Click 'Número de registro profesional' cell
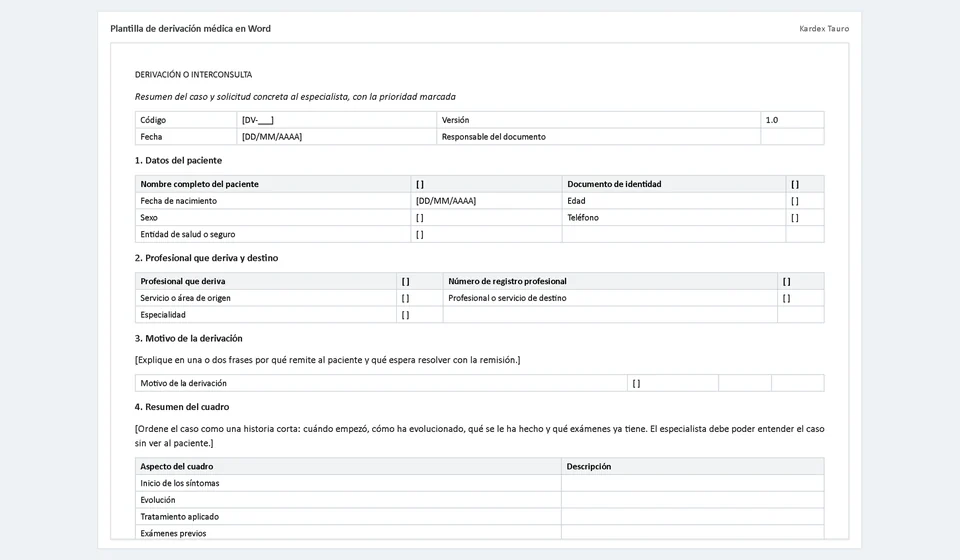This screenshot has width=960, height=560. 610,282
